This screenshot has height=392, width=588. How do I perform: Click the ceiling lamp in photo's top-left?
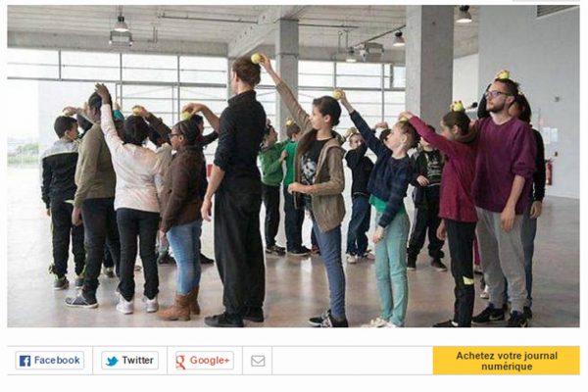pos(121,30)
